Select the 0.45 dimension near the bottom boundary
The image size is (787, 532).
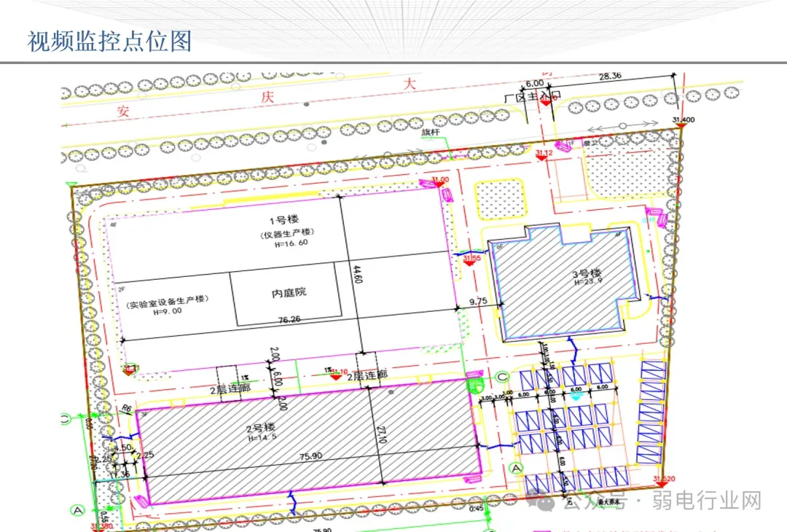[x=477, y=509]
